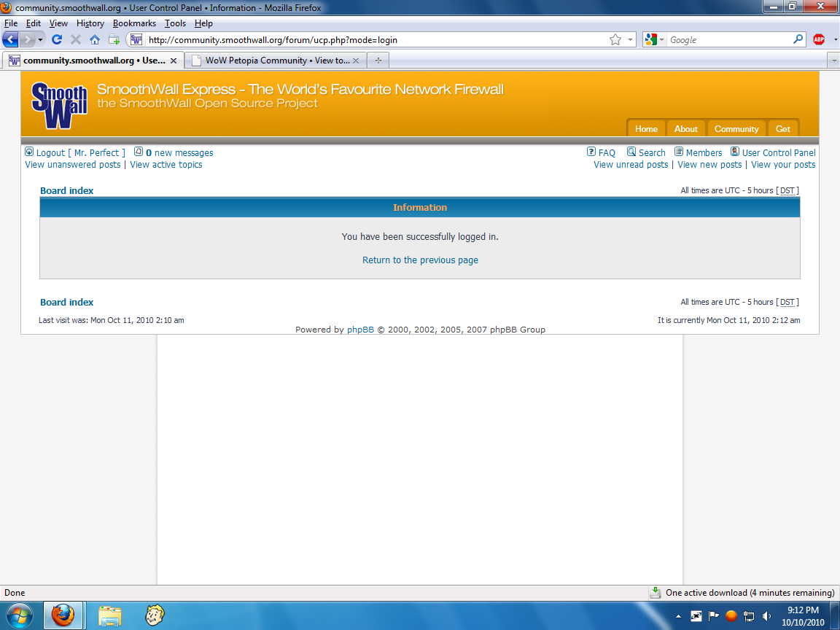Select the community.smoothwall.org tab
Viewport: 840px width, 630px height.
pos(93,61)
